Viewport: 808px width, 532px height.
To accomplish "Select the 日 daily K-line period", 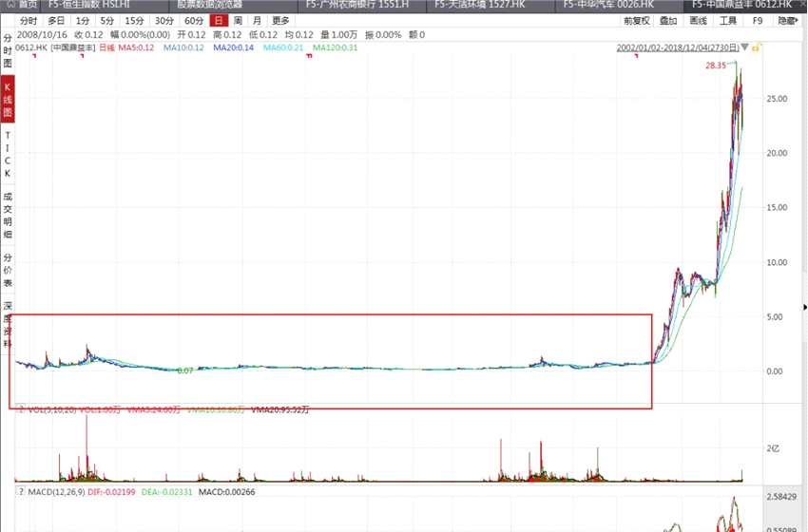I will (219, 21).
